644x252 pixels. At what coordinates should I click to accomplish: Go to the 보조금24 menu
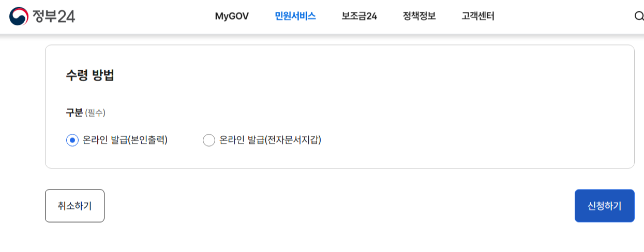359,16
